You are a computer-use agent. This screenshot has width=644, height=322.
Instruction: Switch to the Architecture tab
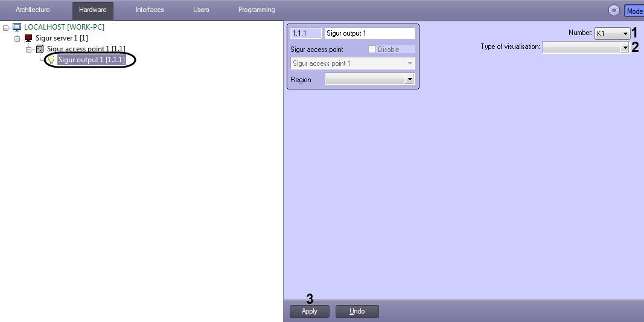tap(33, 10)
